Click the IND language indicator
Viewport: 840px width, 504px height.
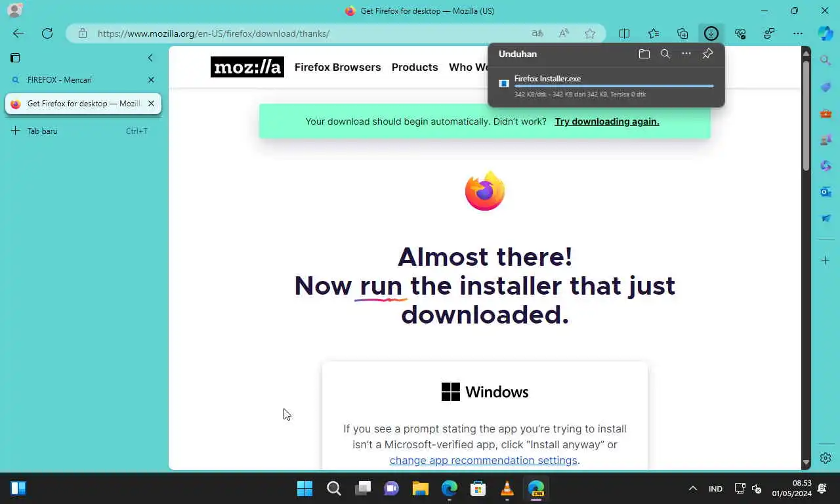point(715,489)
